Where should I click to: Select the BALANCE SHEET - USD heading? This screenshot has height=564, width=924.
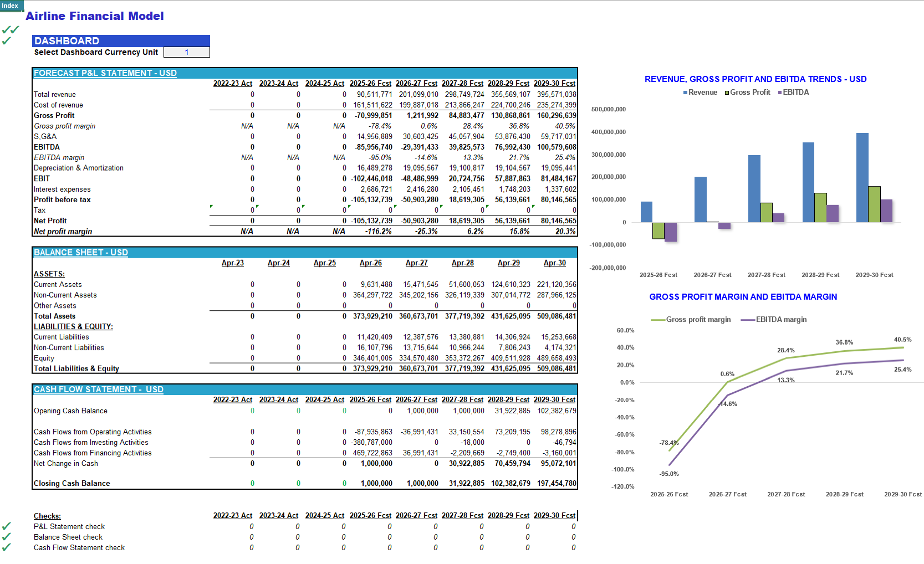81,253
